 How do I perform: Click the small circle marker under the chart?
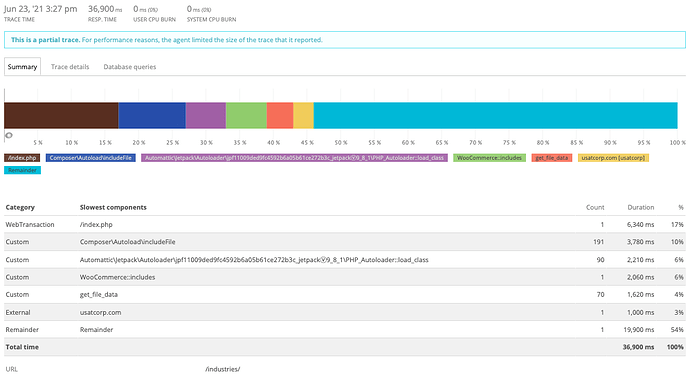pos(8,135)
